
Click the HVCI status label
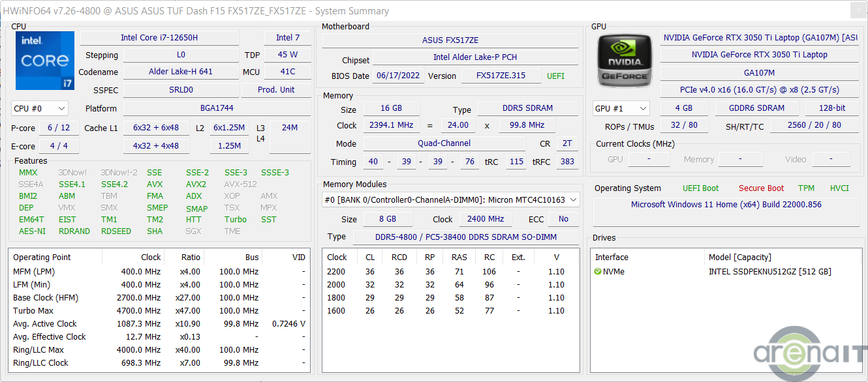[x=839, y=188]
